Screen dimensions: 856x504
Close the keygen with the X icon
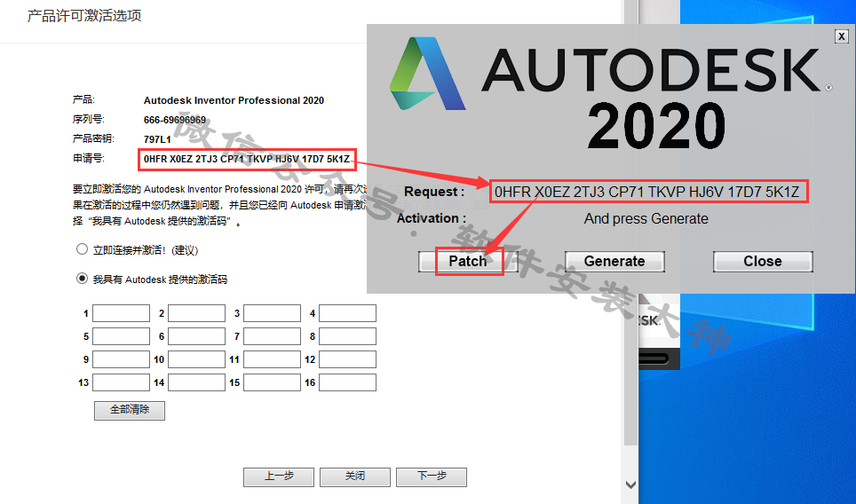[841, 36]
